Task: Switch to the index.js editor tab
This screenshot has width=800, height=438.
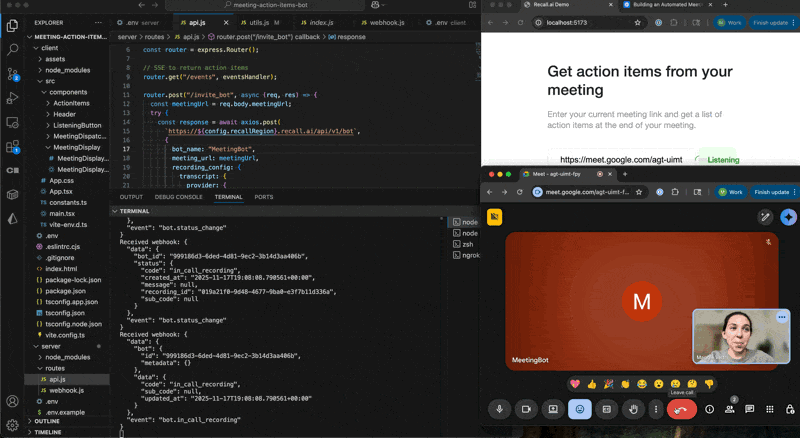Action: [x=321, y=22]
